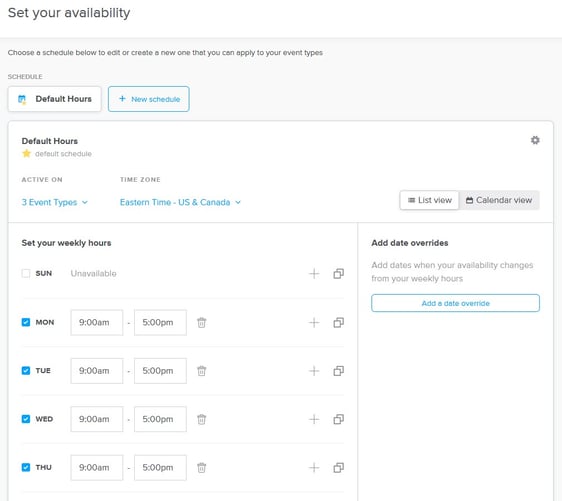Image resolution: width=562 pixels, height=501 pixels.
Task: Add a new interval for Monday
Action: pos(314,323)
